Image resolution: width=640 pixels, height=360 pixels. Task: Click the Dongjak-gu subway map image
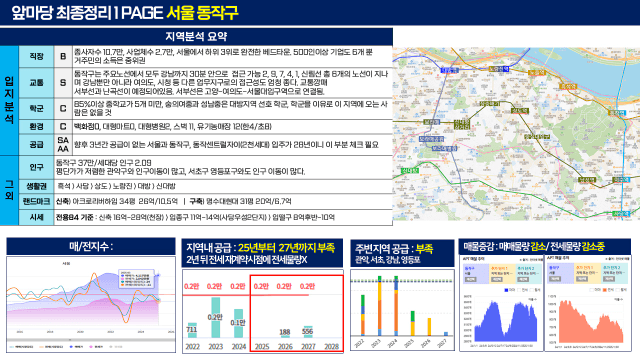point(516,134)
